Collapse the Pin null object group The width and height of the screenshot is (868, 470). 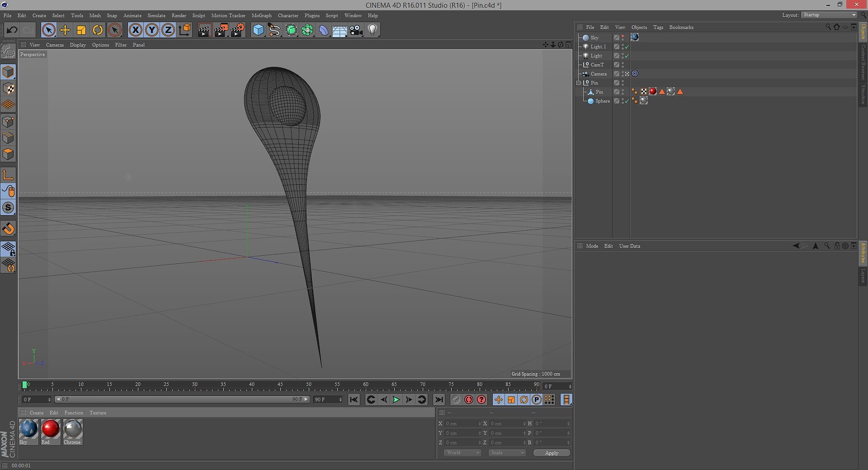579,83
